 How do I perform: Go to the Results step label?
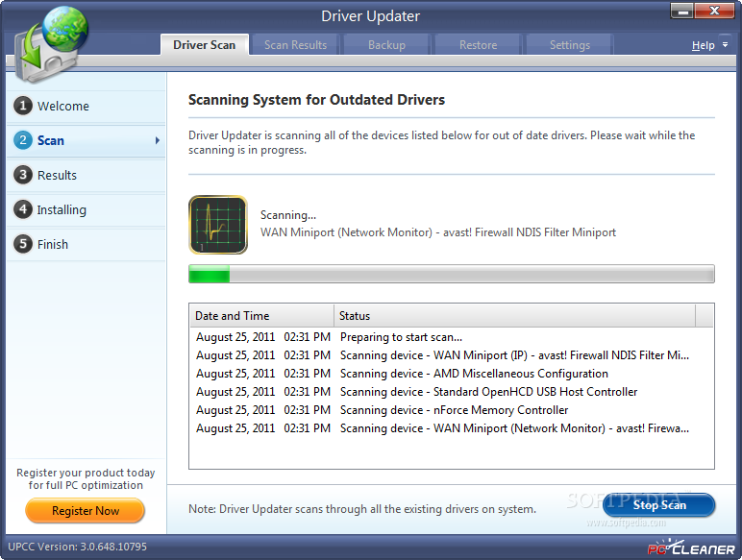tap(57, 175)
